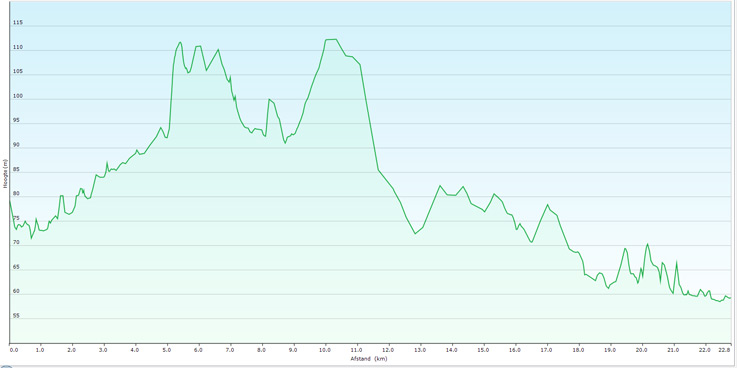Click the 0.0 start-distance label
737x368 pixels.
coord(14,350)
